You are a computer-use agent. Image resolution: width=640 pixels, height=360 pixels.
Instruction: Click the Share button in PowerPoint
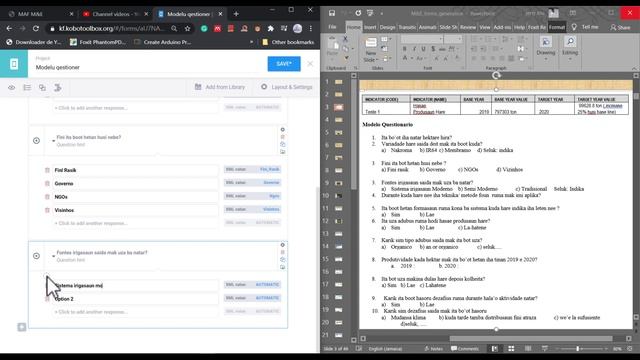pos(620,27)
